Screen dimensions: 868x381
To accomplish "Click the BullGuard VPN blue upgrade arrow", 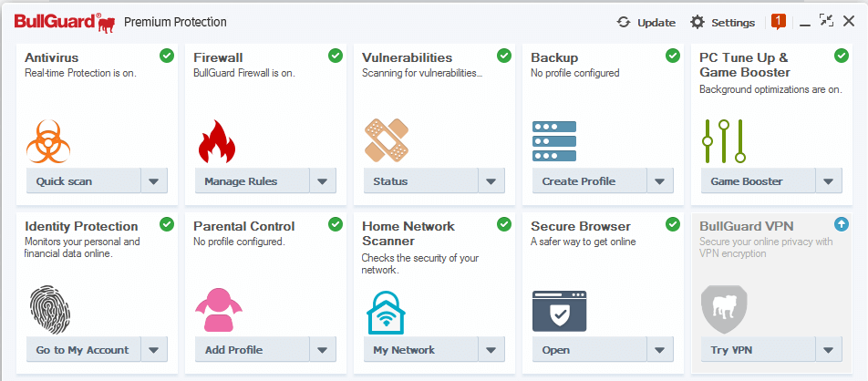I will pyautogui.click(x=842, y=224).
